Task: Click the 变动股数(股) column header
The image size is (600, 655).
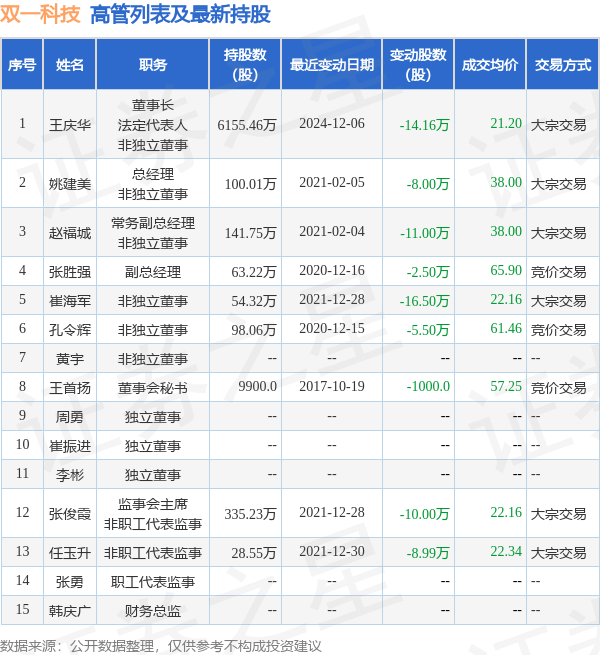Action: (418, 65)
